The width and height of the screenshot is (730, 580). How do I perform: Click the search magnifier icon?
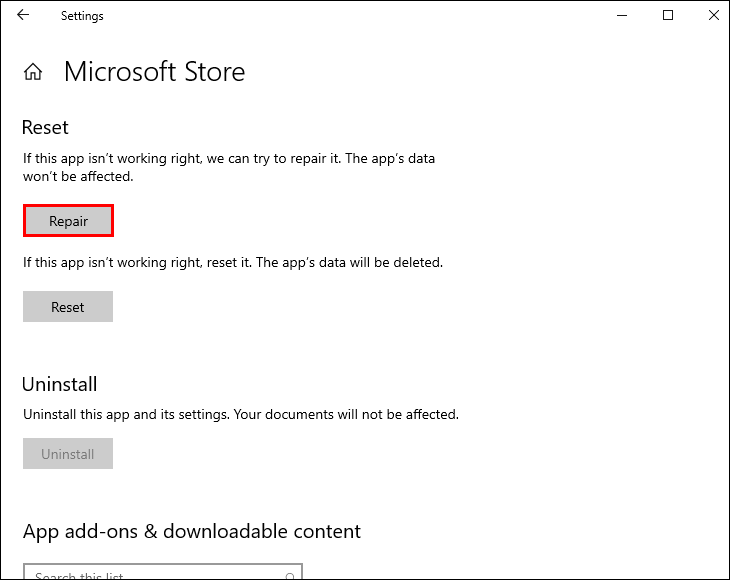tap(290, 575)
